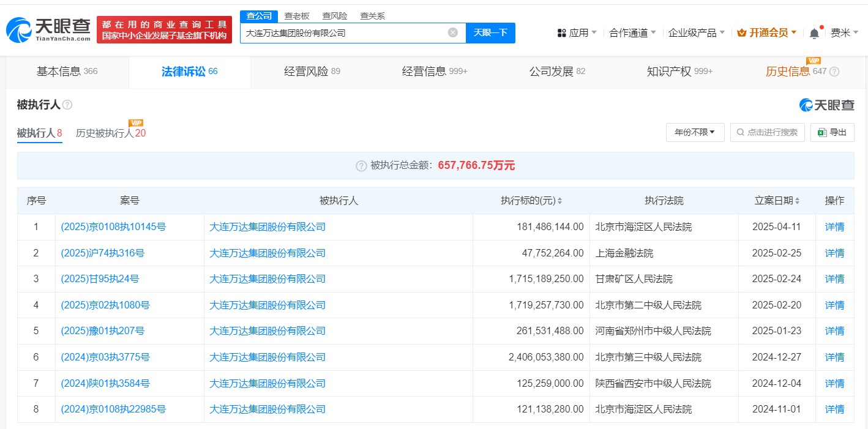Sort by 立案日期 column arrows

[x=797, y=201]
